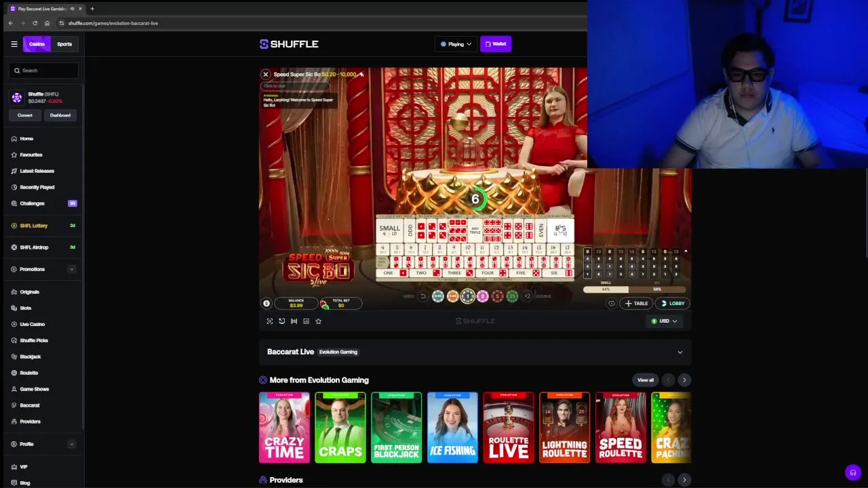Expand the roadmap history arrow in game
Viewport: 868px width, 488px height.
[686, 251]
